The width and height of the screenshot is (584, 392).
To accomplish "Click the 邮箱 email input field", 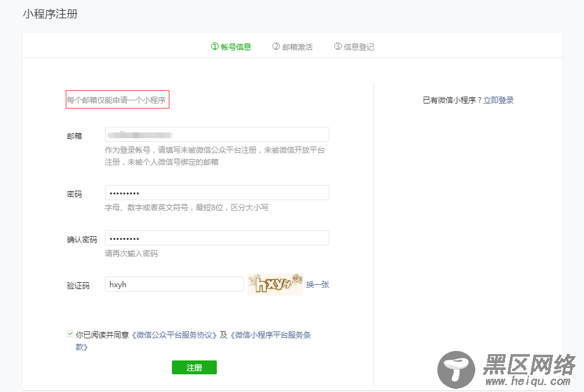I will pyautogui.click(x=217, y=134).
